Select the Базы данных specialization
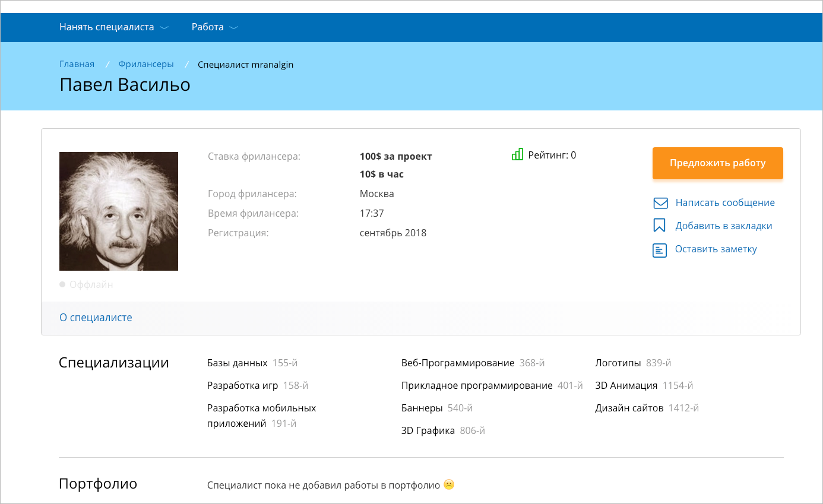 coord(237,363)
